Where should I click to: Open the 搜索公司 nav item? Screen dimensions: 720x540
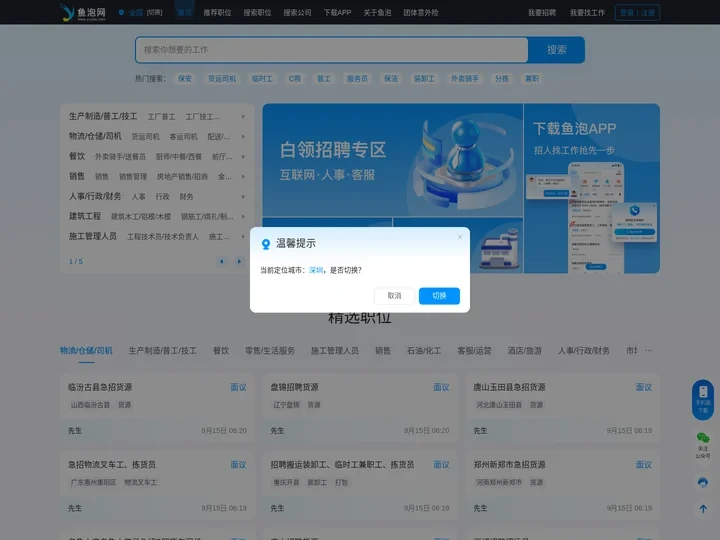(297, 12)
